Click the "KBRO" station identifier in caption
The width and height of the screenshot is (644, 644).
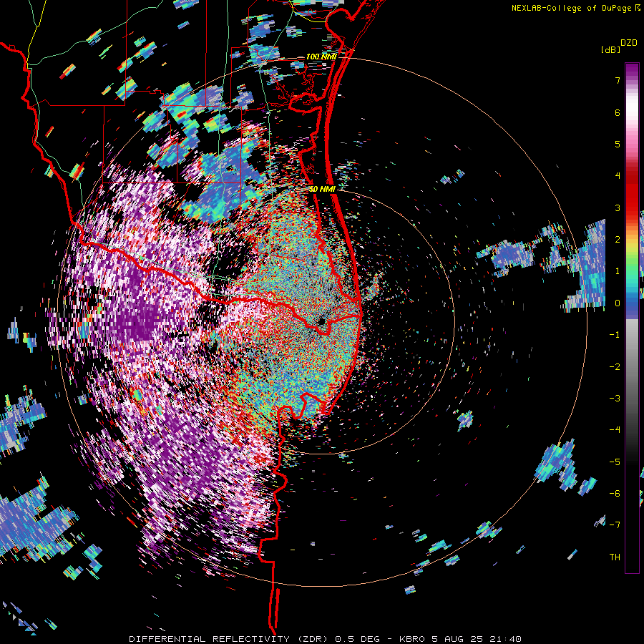point(411,639)
